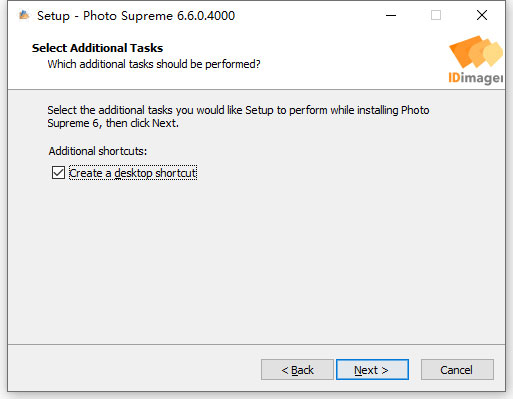513x399 pixels.
Task: Close the setup wizard with the X
Action: [482, 15]
